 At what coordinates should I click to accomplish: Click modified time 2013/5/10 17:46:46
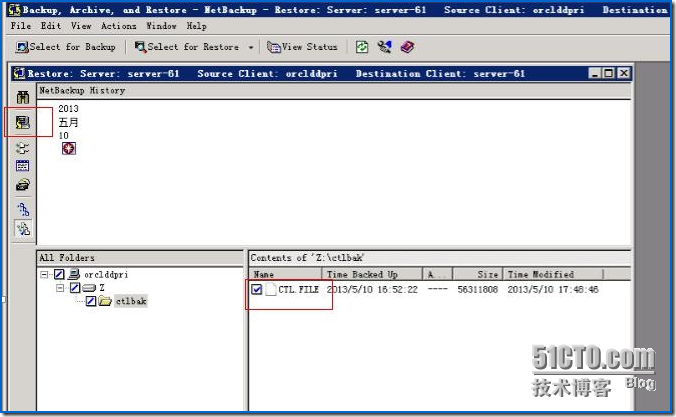(x=553, y=289)
